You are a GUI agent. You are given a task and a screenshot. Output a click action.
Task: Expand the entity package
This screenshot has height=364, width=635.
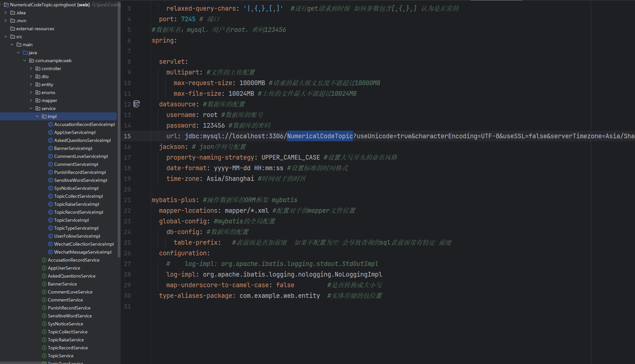coord(31,84)
